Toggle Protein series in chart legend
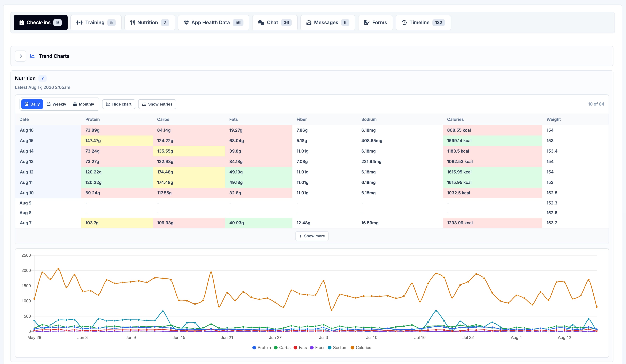The image size is (626, 364). (x=262, y=348)
